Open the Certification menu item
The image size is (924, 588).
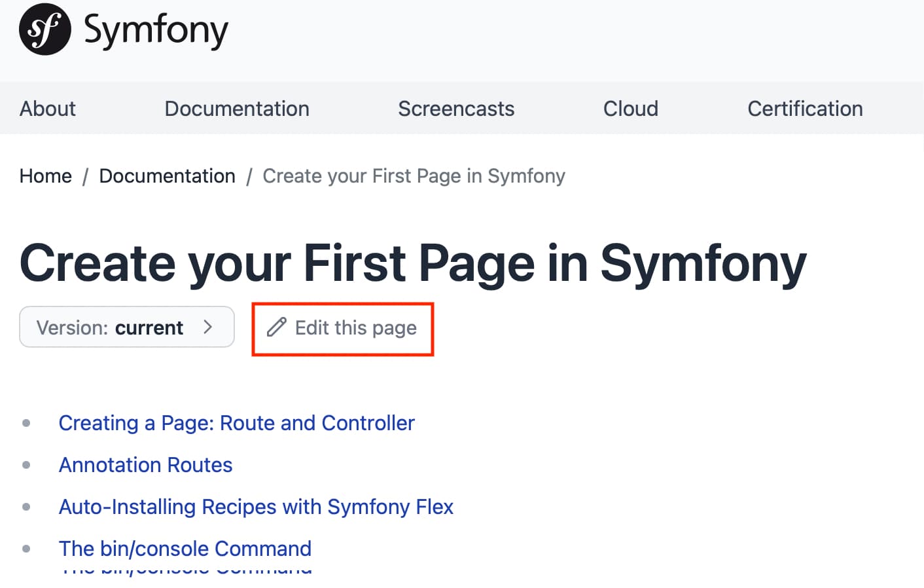[x=805, y=109]
